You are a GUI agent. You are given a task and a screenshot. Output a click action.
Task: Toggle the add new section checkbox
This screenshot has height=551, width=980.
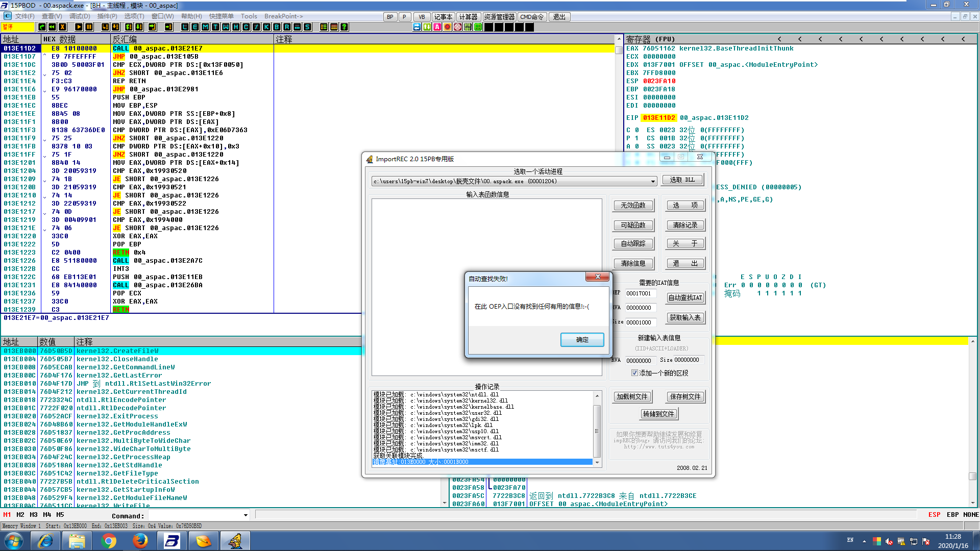[634, 373]
